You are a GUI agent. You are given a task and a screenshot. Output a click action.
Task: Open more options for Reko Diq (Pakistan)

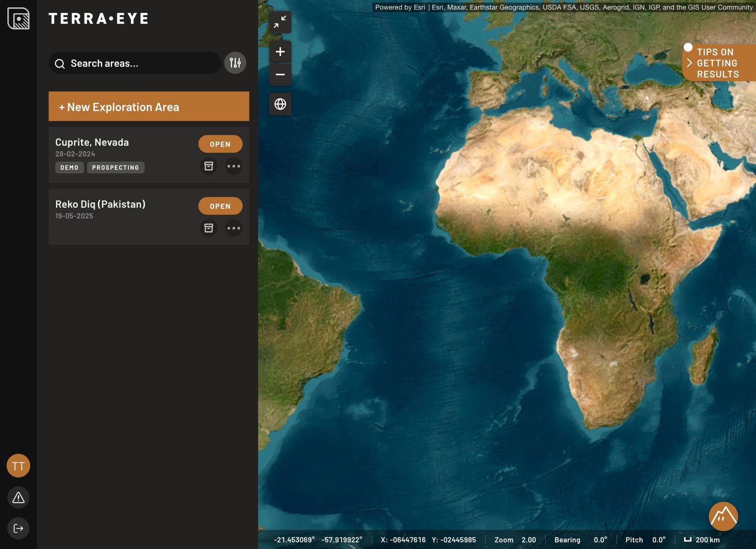(x=233, y=228)
